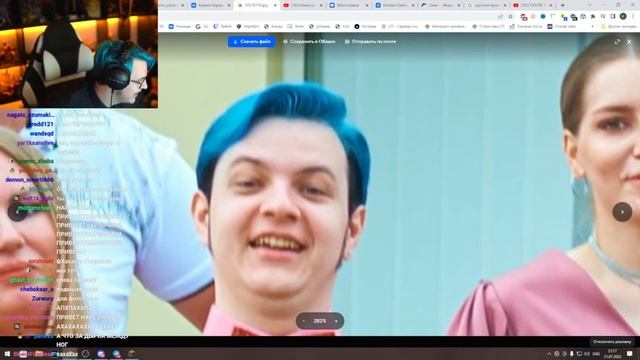
Task: Open the OBS Studio taskbar icon
Action: pyautogui.click(x=85, y=354)
